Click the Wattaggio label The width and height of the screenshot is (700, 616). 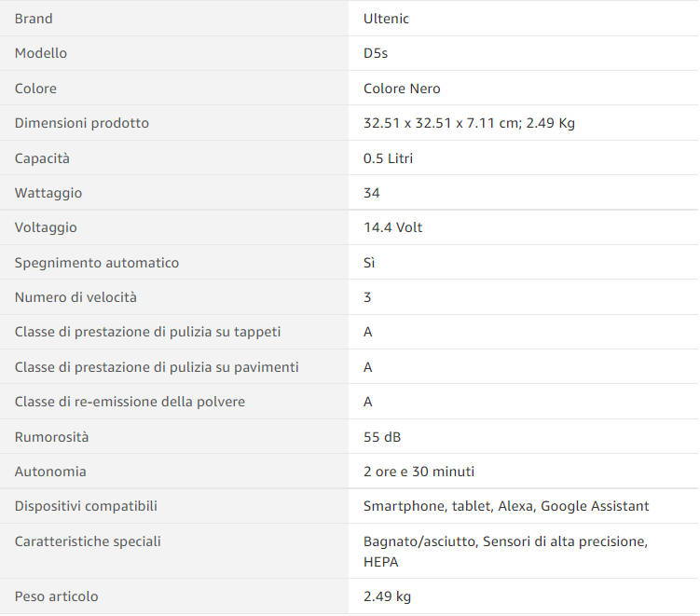coord(48,193)
